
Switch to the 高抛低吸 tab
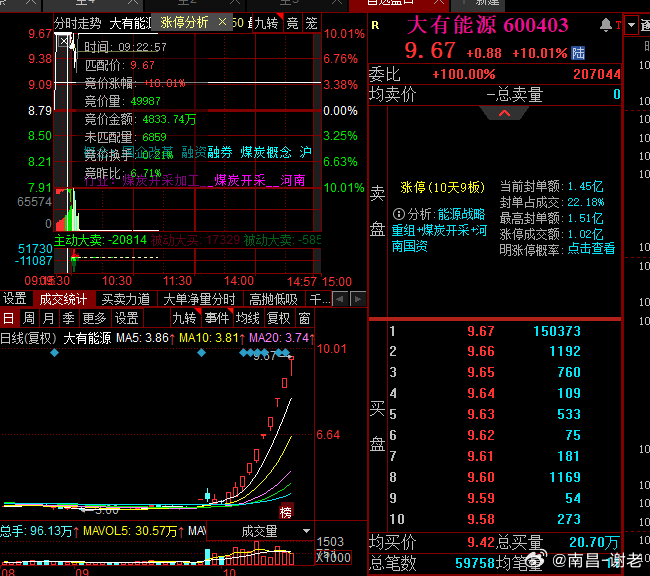coord(273,299)
